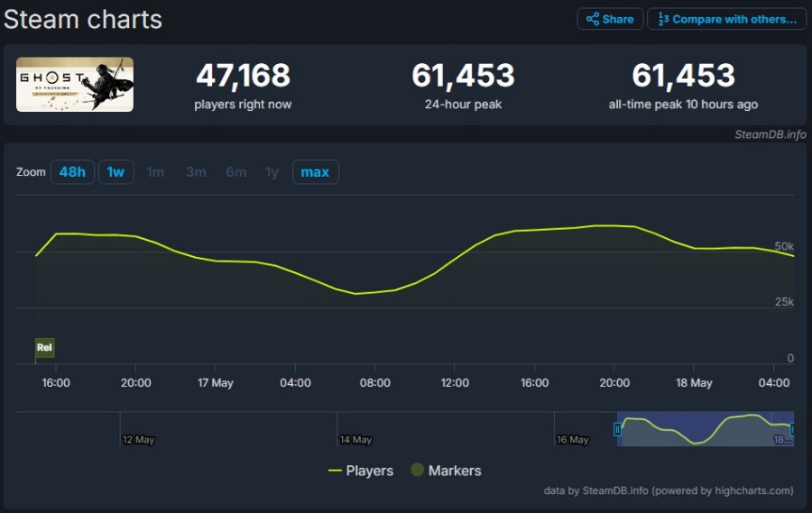The width and height of the screenshot is (812, 513).
Task: Open the Ghost of Tsushima game thumbnail
Action: (x=75, y=85)
